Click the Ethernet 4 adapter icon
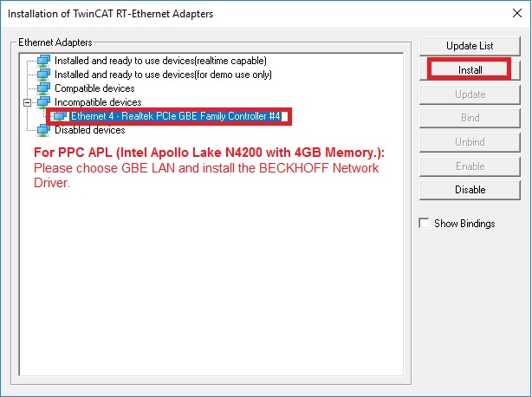 (60, 116)
